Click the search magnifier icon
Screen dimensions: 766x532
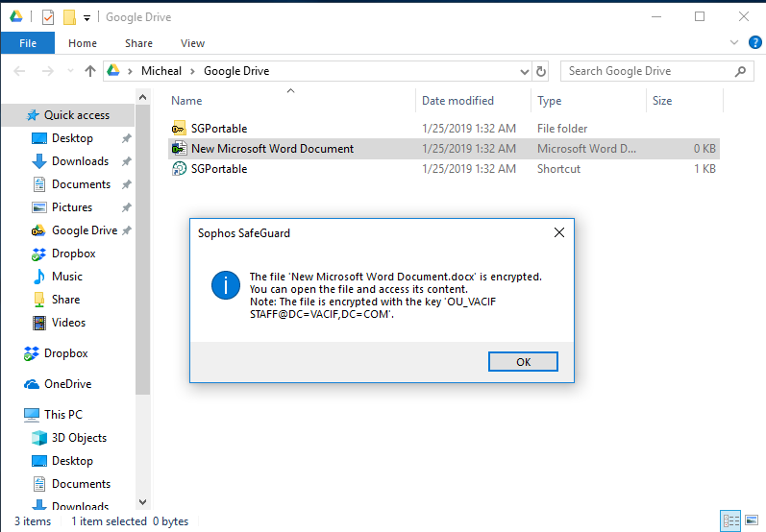(741, 71)
